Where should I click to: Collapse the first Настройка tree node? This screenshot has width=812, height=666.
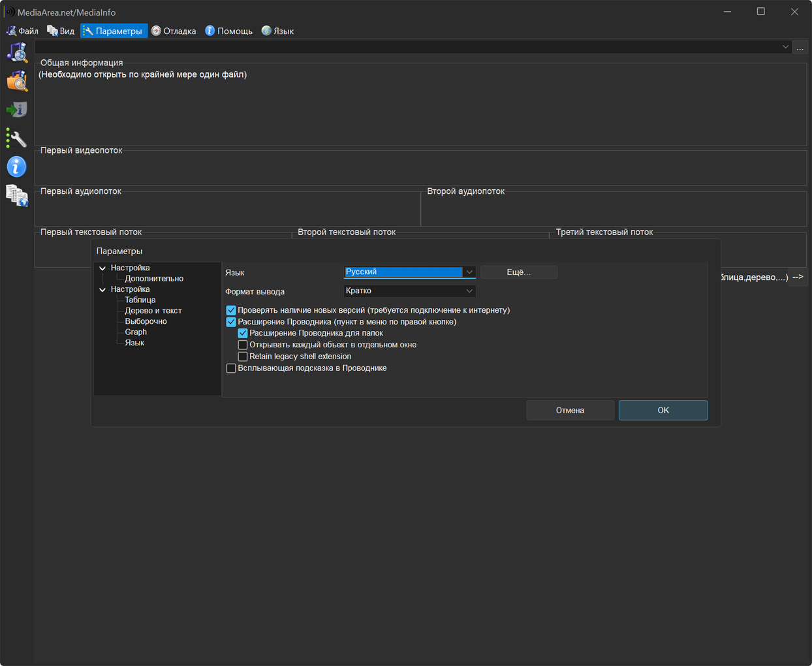point(102,268)
